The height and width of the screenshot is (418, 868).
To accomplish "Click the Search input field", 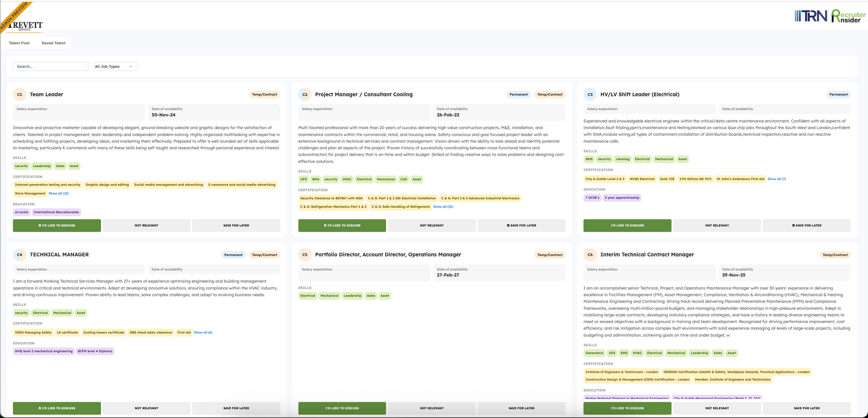I will (x=51, y=66).
